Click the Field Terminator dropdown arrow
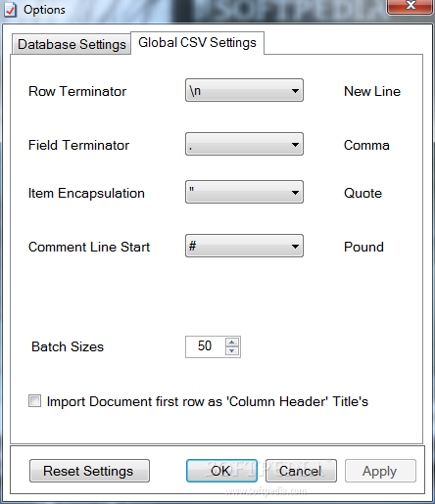This screenshot has width=435, height=504. (295, 144)
